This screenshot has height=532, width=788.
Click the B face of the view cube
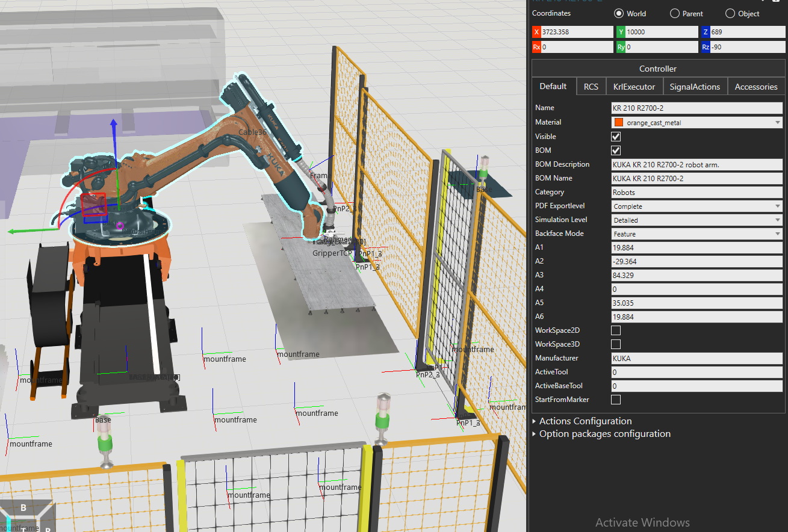[23, 508]
